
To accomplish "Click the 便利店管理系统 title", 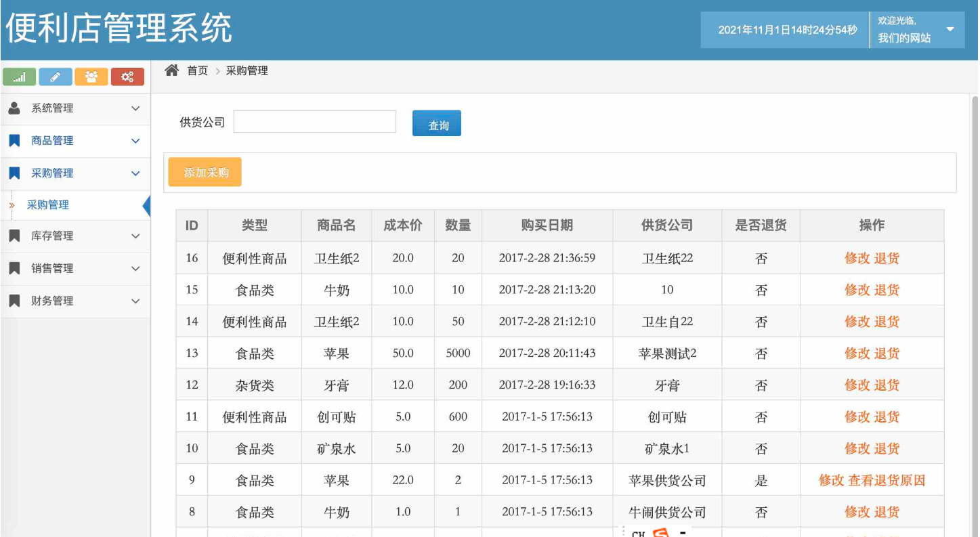I will (x=119, y=28).
